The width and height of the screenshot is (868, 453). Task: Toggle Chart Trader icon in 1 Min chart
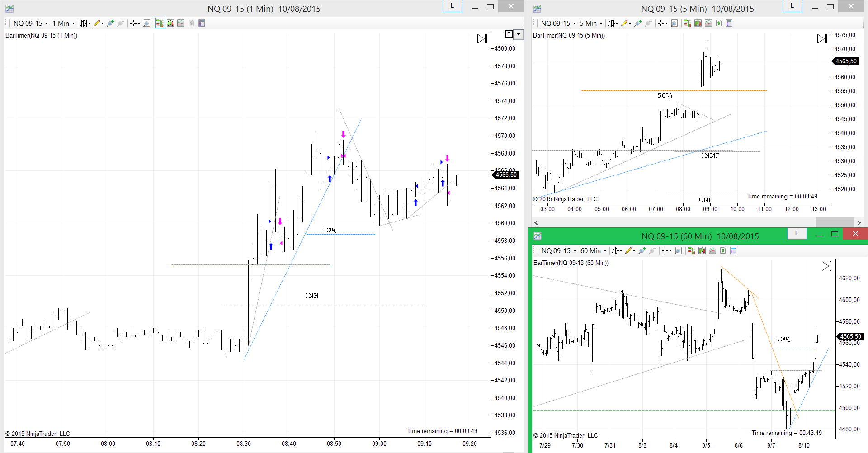coord(160,23)
